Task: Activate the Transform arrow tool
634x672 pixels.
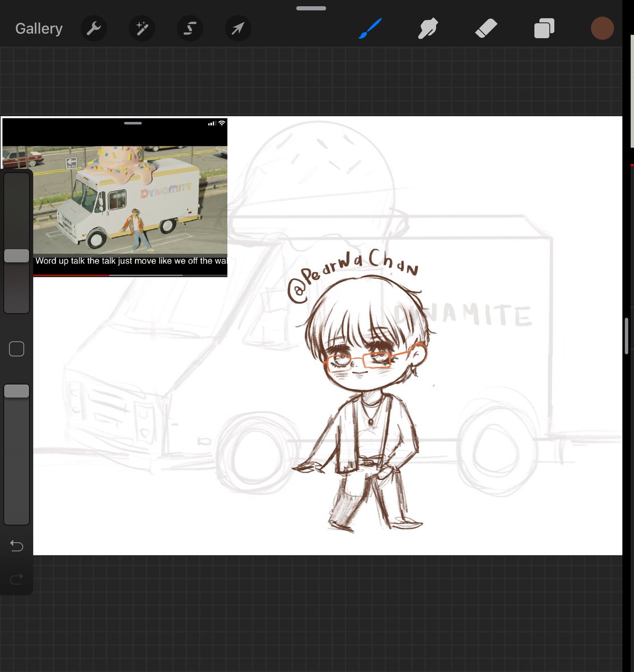Action: pyautogui.click(x=237, y=29)
